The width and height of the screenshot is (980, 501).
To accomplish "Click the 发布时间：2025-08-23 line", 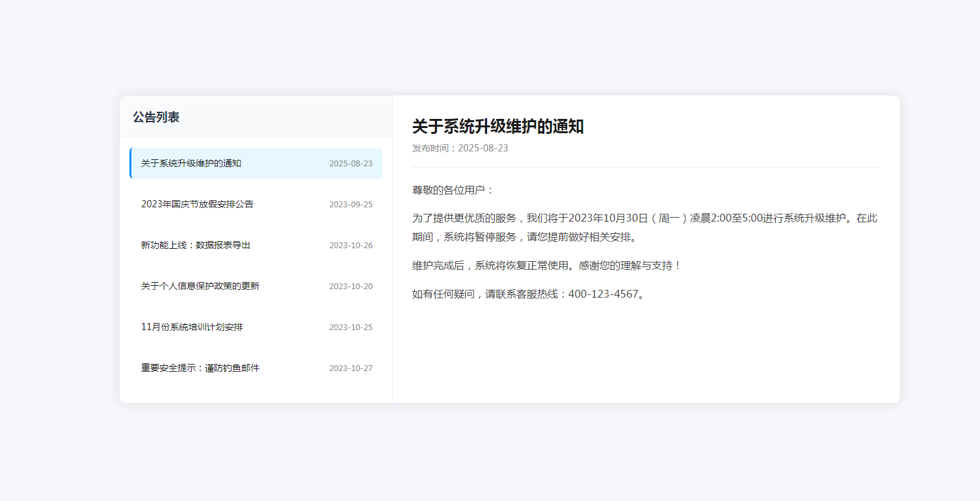I will (x=460, y=148).
